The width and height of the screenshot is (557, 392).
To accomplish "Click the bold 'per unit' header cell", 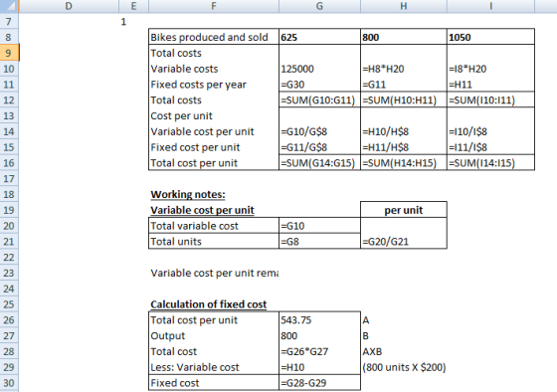I will click(x=404, y=210).
